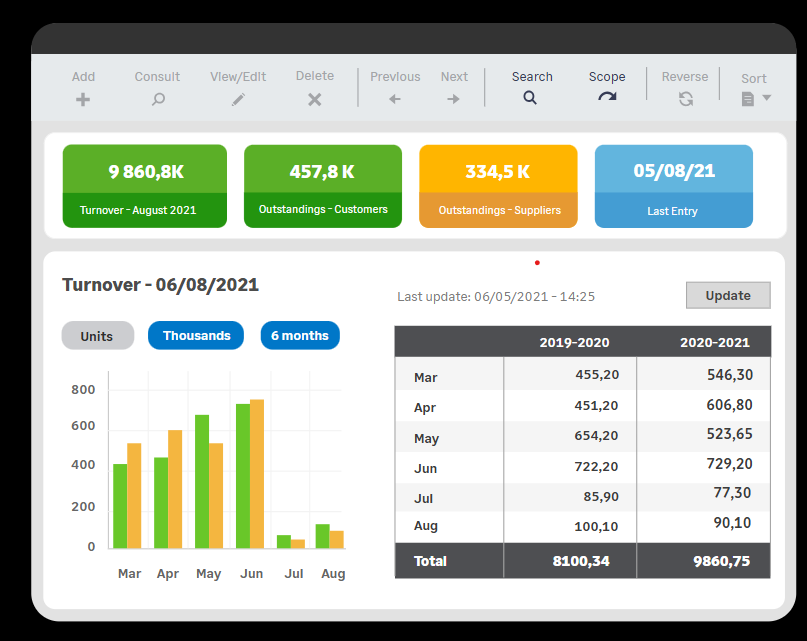807x641 pixels.
Task: Click the Last Entry date tile
Action: [x=673, y=186]
